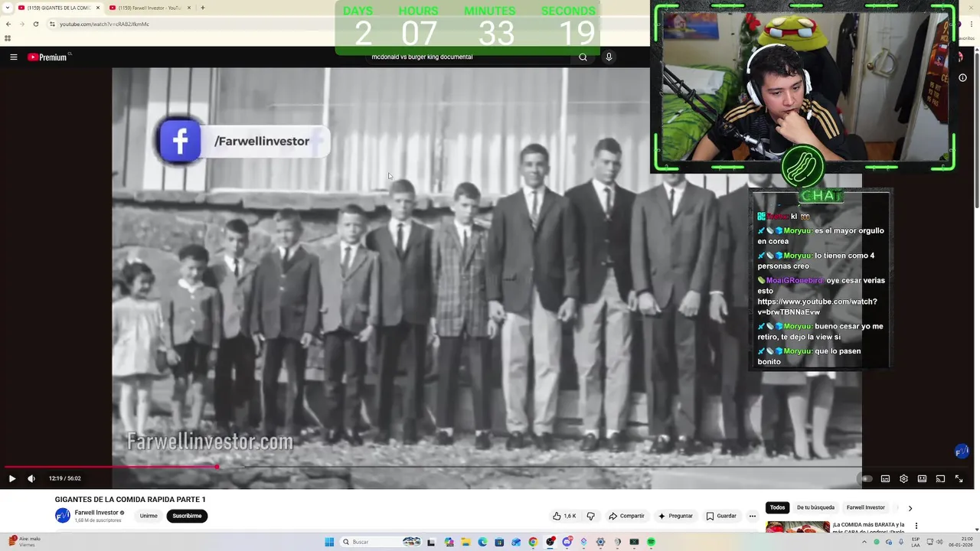Open more actions three-dot menu under video
980x551 pixels.
753,516
